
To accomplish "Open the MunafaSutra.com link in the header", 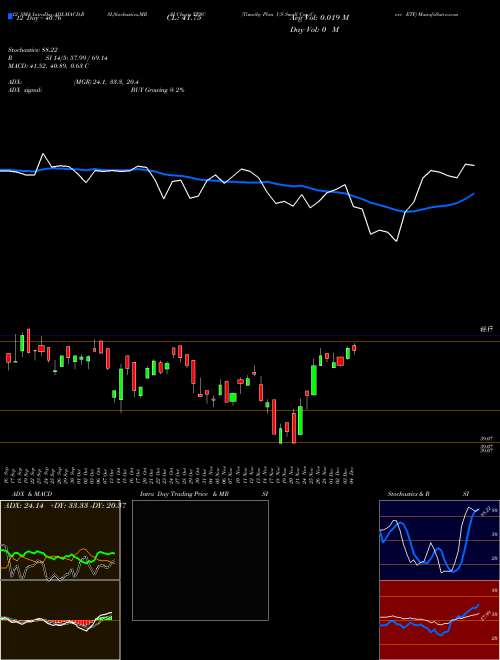I will (x=439, y=14).
